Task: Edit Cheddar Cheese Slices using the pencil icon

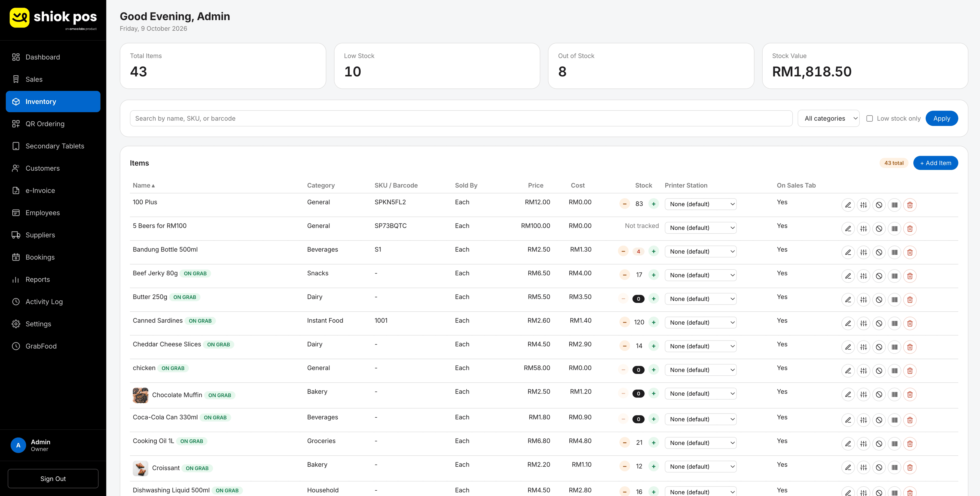Action: (x=848, y=347)
